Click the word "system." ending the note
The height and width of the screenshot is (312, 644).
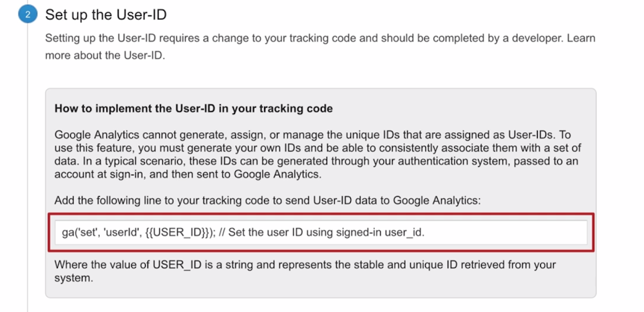[74, 278]
